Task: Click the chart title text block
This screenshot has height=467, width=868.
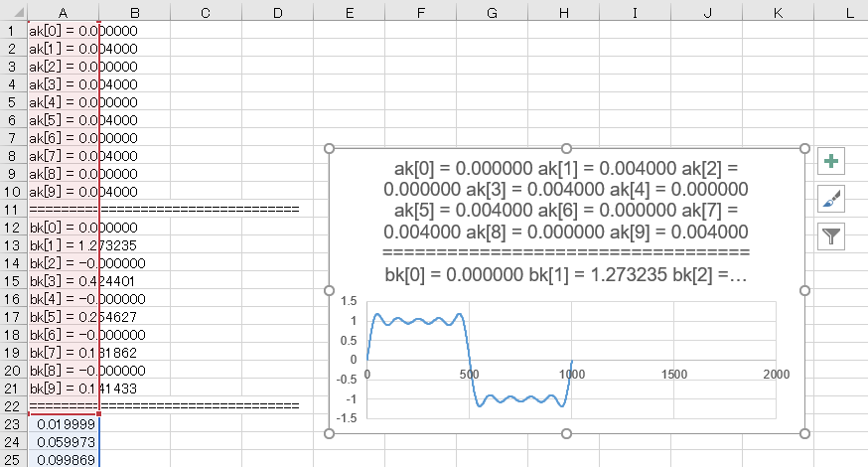Action: point(566,219)
